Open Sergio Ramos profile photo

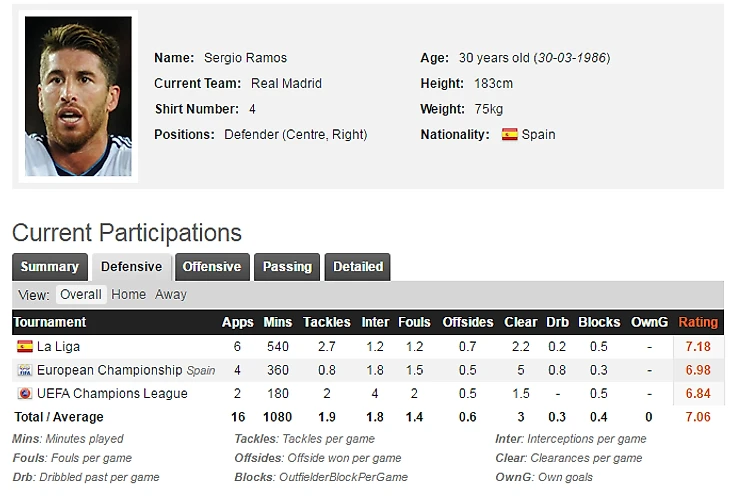(78, 96)
